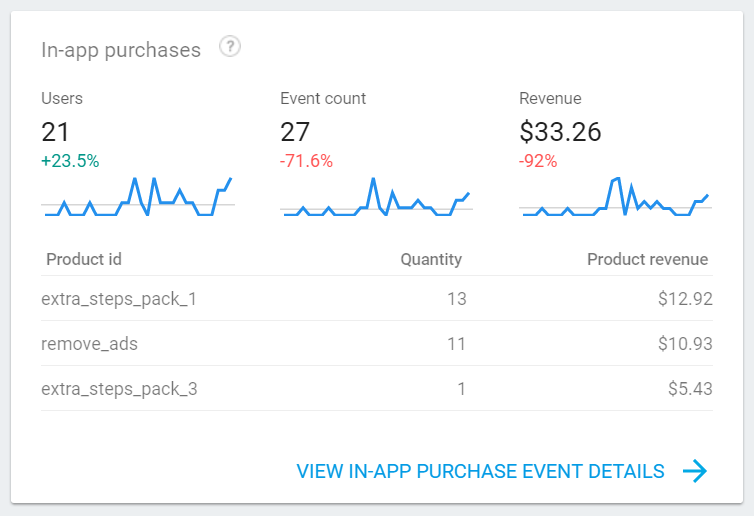
Task: Click the -92% revenue change
Action: (x=538, y=160)
